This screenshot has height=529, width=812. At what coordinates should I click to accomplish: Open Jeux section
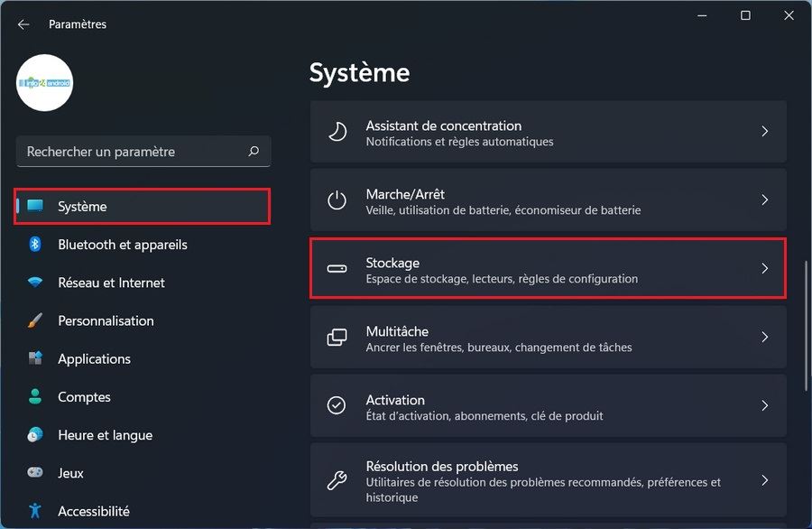(70, 473)
